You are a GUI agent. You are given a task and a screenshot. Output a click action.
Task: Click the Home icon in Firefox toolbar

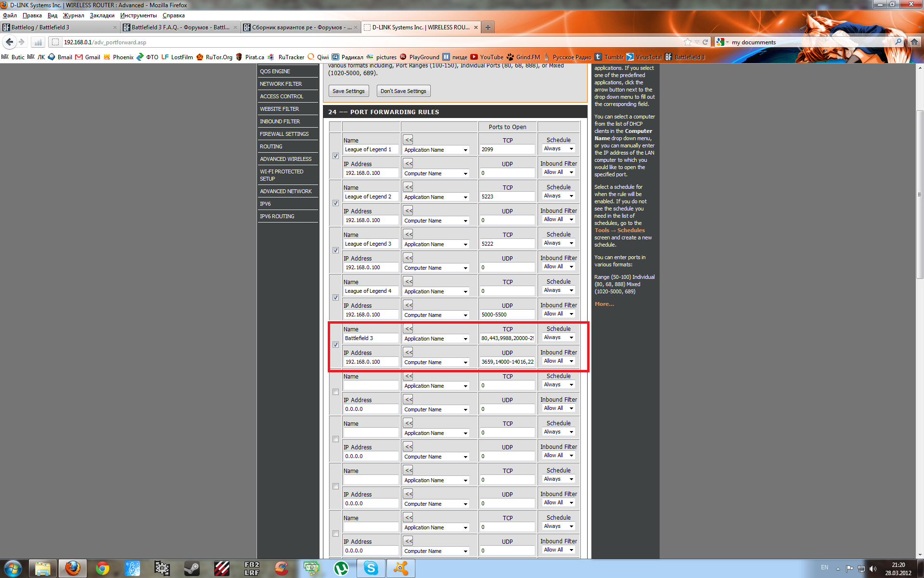tap(914, 42)
